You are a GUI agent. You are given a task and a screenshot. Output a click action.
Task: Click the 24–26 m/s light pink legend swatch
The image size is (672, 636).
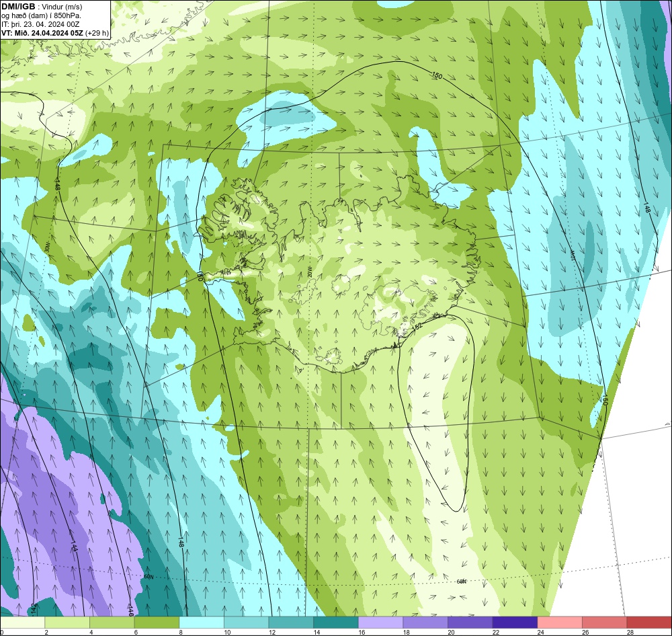[560, 623]
